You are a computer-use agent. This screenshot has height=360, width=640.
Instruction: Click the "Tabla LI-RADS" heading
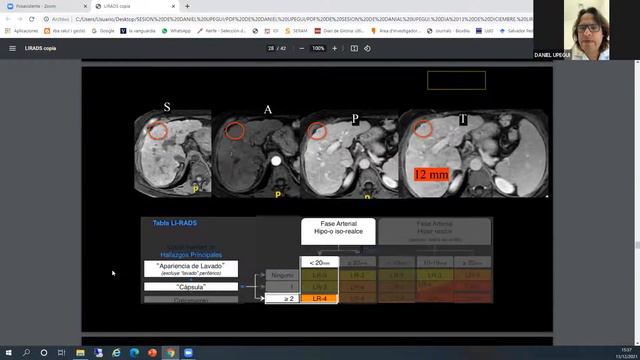[175, 223]
